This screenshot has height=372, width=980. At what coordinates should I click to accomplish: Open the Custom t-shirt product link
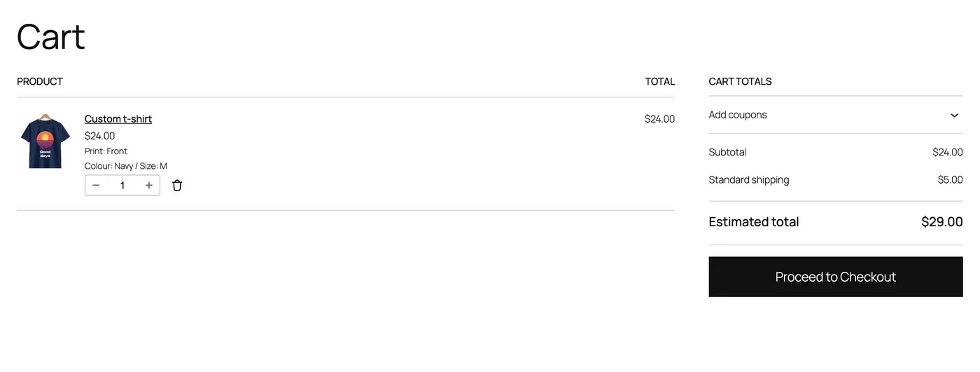(118, 119)
